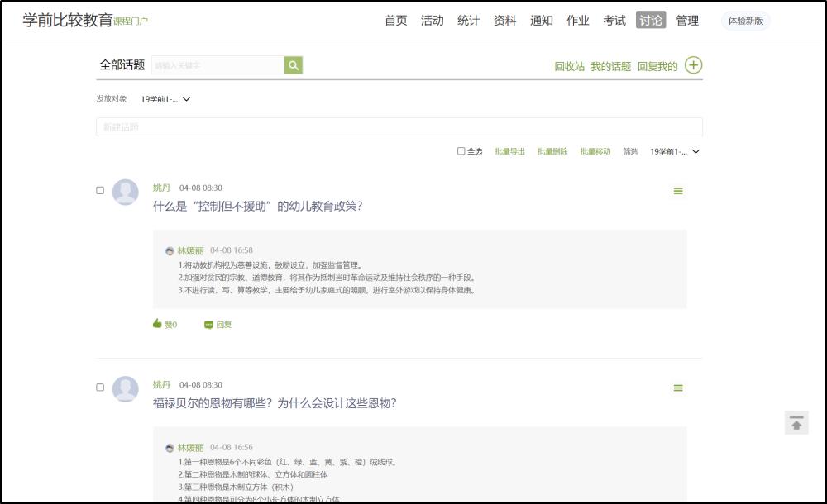Click the keyword search input box
The image size is (827, 504).
tap(218, 65)
